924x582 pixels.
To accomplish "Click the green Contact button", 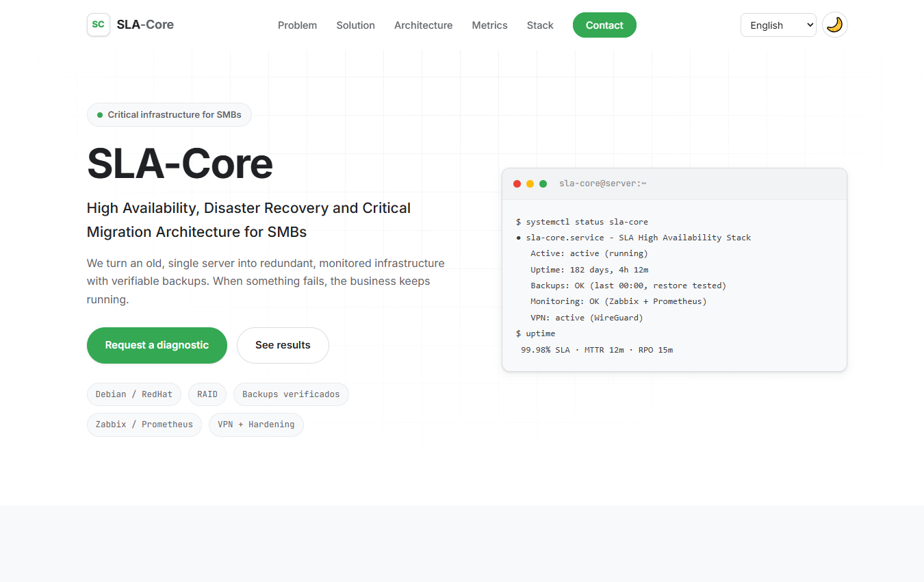I will 604,25.
